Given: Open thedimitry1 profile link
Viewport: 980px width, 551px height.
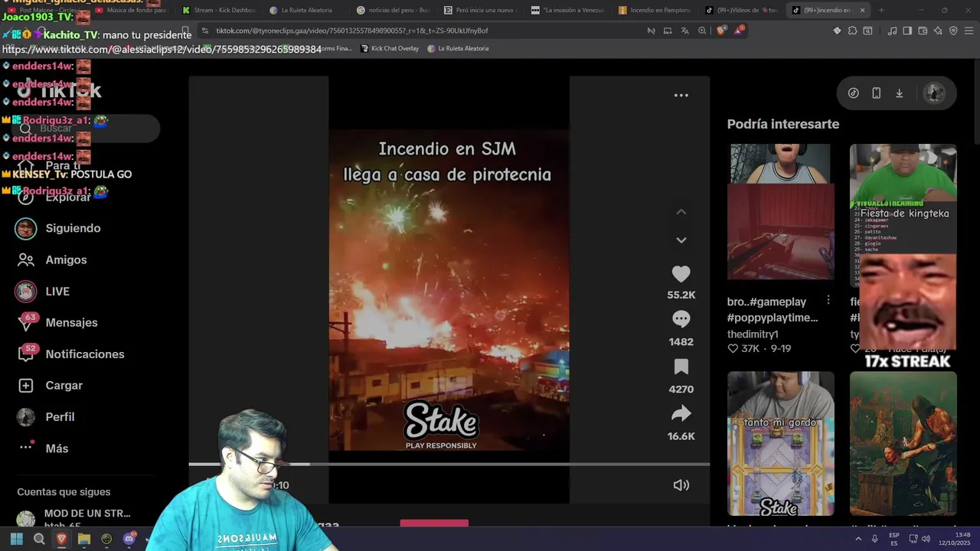Looking at the screenshot, I should click(x=753, y=334).
